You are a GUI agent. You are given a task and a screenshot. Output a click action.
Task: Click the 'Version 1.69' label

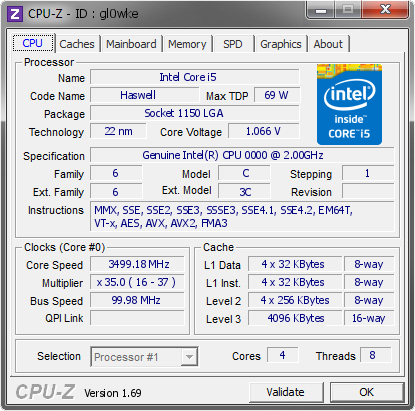point(113,393)
